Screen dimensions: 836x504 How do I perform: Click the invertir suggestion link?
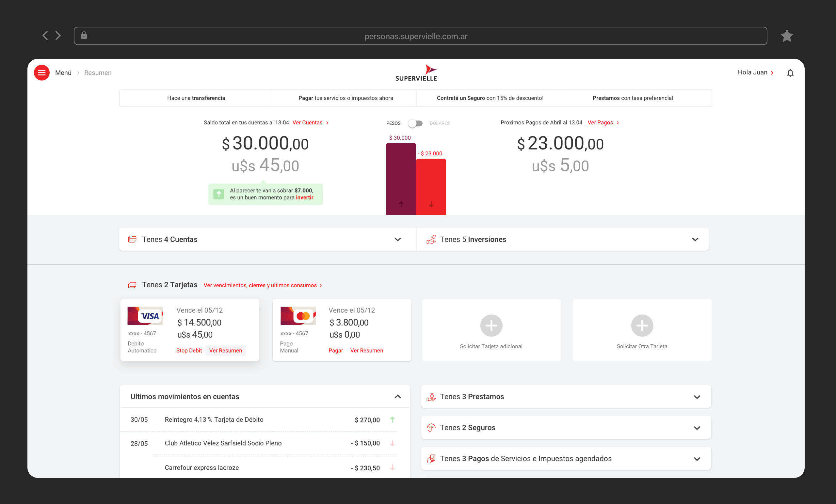[304, 197]
